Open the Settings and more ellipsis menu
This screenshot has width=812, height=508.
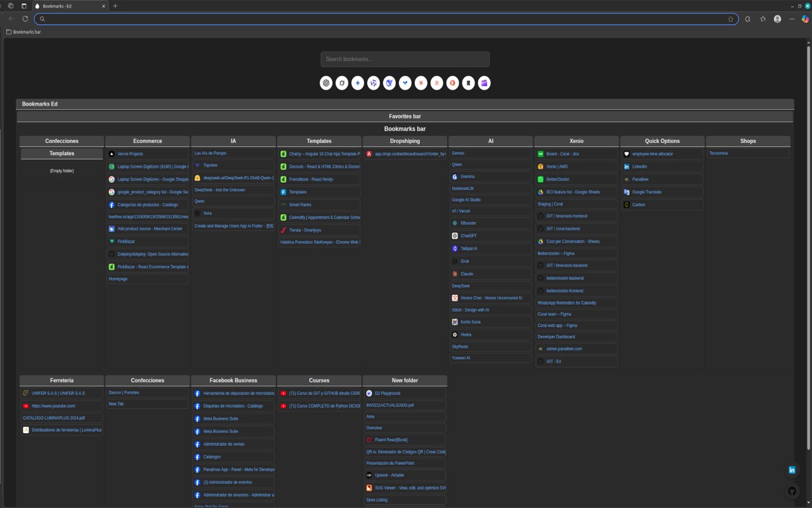pos(793,19)
